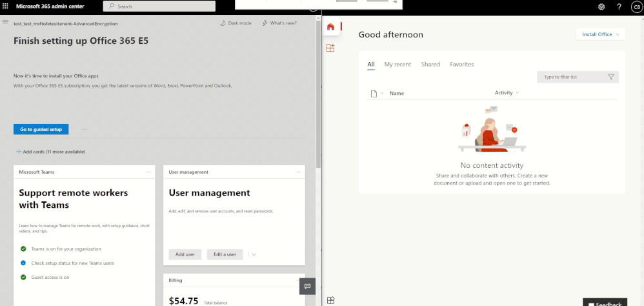The image size is (644, 306).
Task: Click the Create apps grid plus icon
Action: pos(330,48)
